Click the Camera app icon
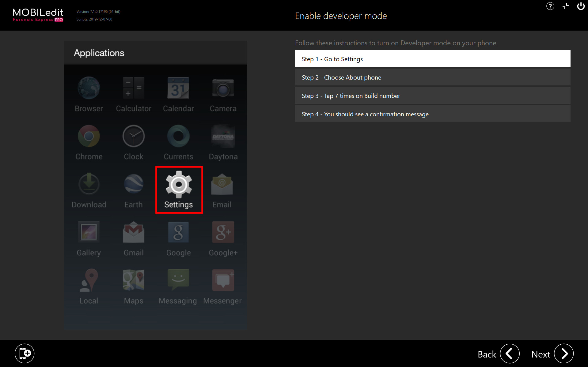The image size is (588, 367). click(223, 88)
